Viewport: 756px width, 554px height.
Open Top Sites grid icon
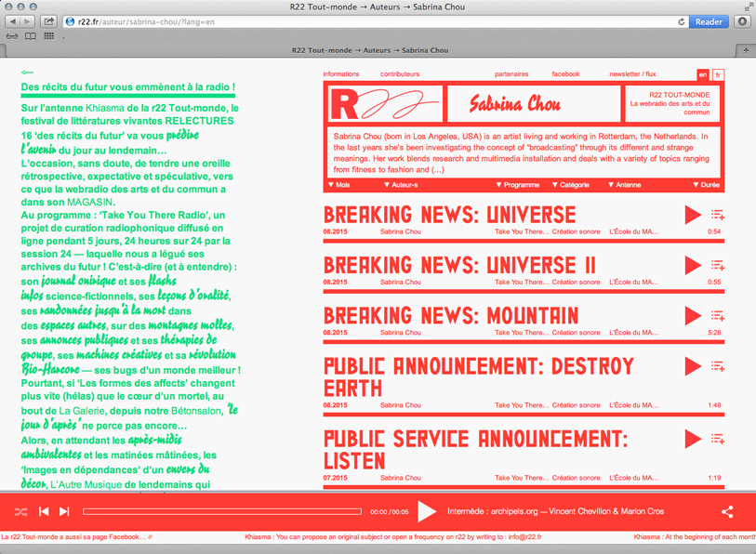point(48,36)
